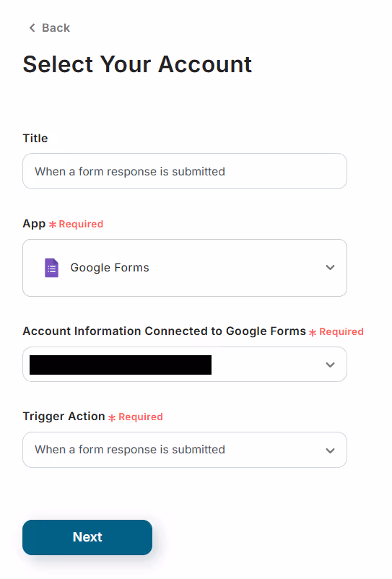Screen dimensions: 392x579
Task: Go Back to the previous step
Action: pyautogui.click(x=50, y=27)
